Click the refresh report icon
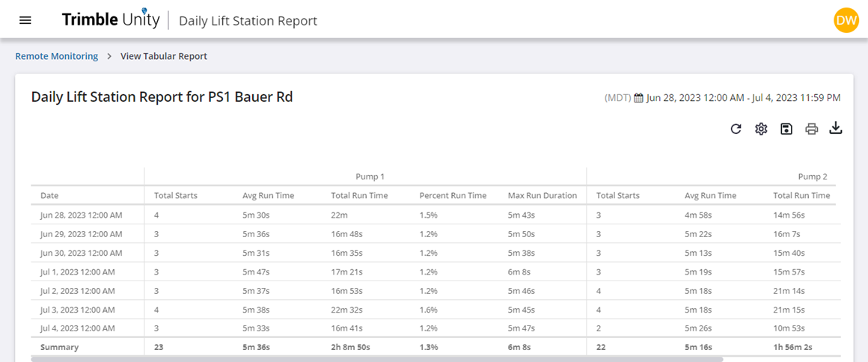This screenshot has height=362, width=868. click(736, 129)
